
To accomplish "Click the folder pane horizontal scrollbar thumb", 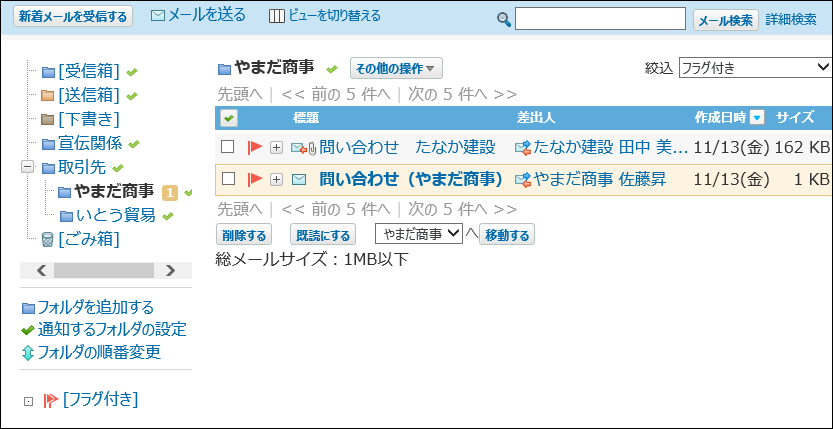I will [104, 270].
